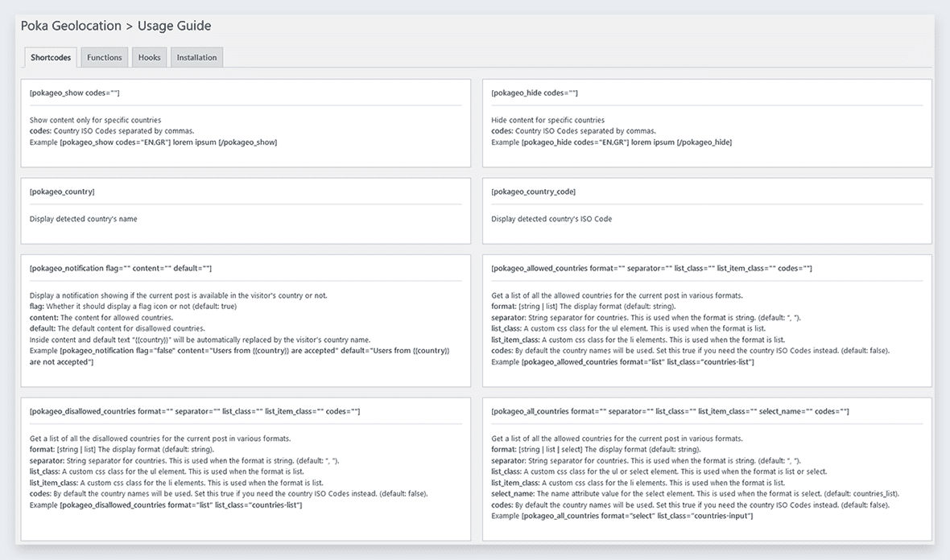Click the Poka Geolocation > Usage Guide title
This screenshot has height=560, width=950.
click(x=116, y=26)
